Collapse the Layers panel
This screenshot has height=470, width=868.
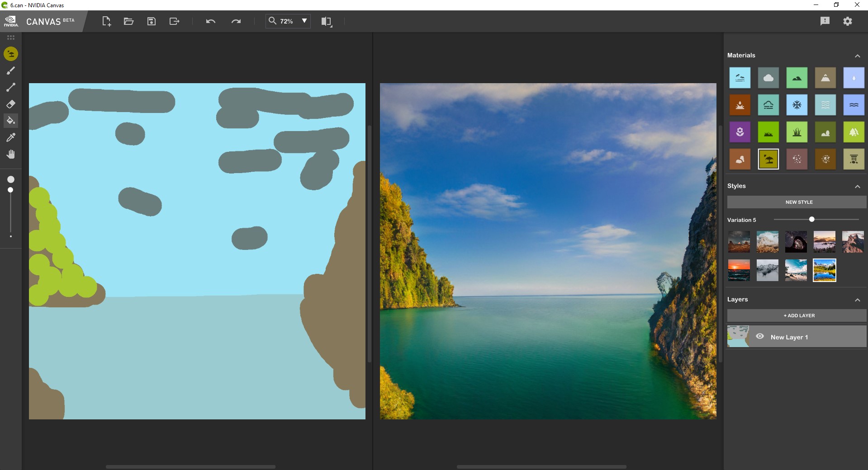point(857,300)
